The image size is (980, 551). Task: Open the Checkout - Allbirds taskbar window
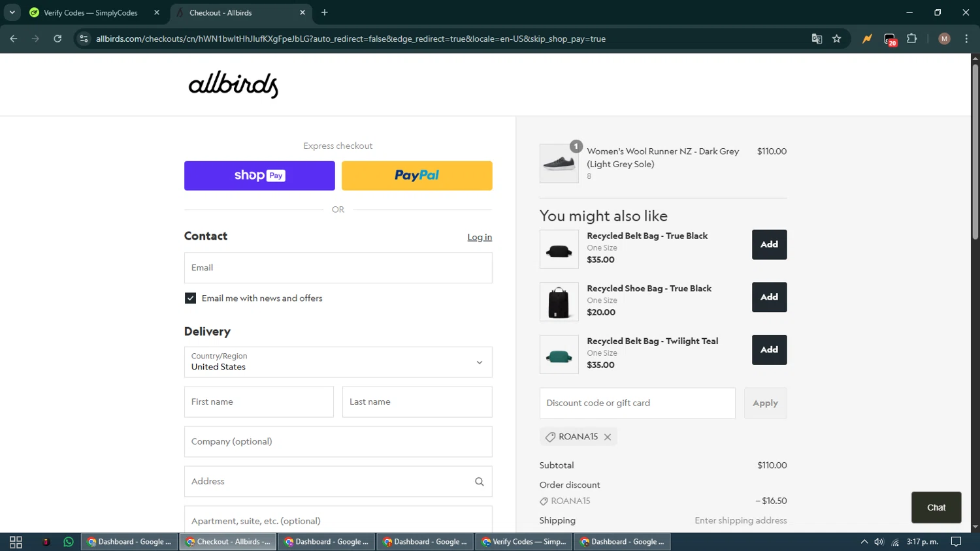(x=228, y=542)
